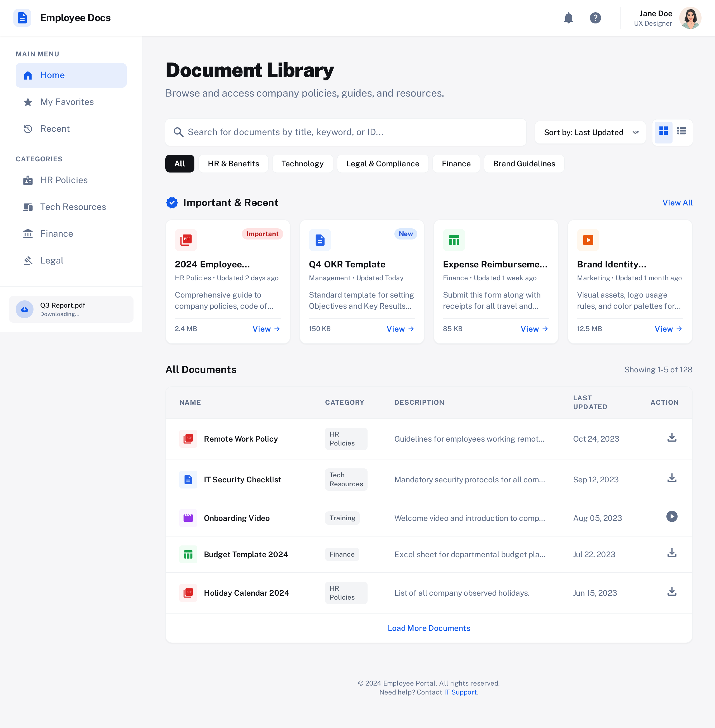Click the Tech Resources category tag in table

pyautogui.click(x=346, y=480)
